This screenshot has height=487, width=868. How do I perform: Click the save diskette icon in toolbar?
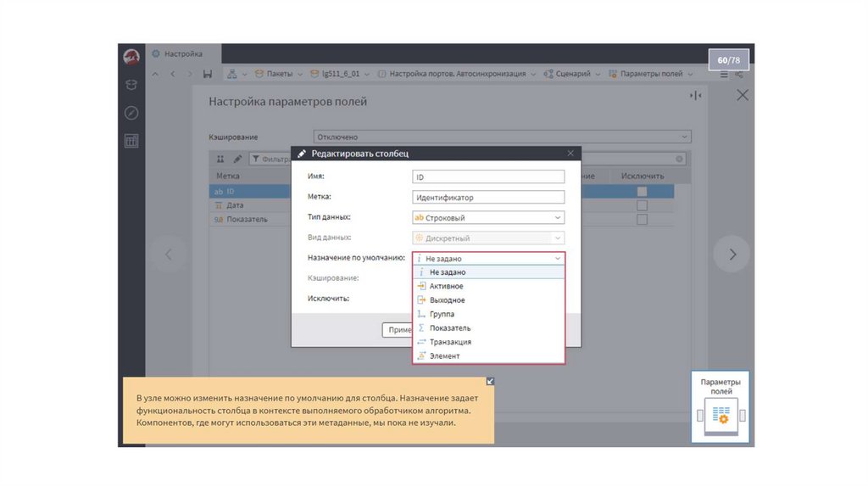pos(208,74)
